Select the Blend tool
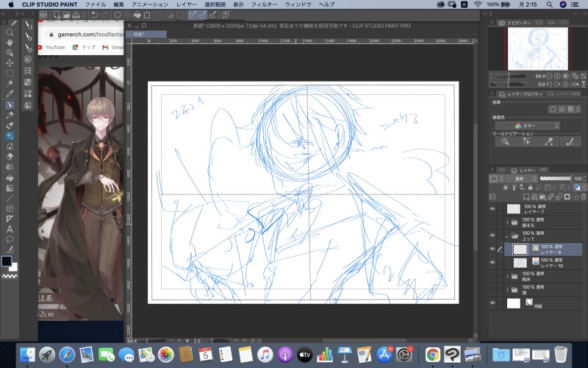This screenshot has width=588, height=368. tap(10, 166)
